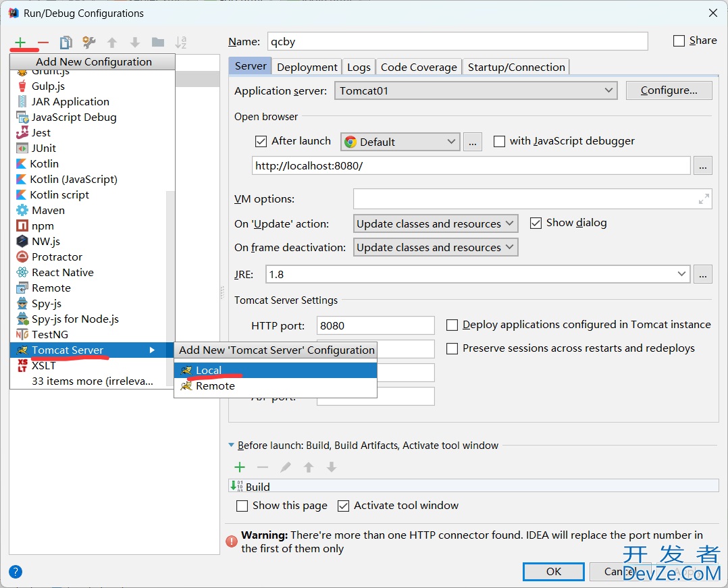Screen dimensions: 728x588
Task: Click the Jest icon in the list
Action: tap(22, 133)
